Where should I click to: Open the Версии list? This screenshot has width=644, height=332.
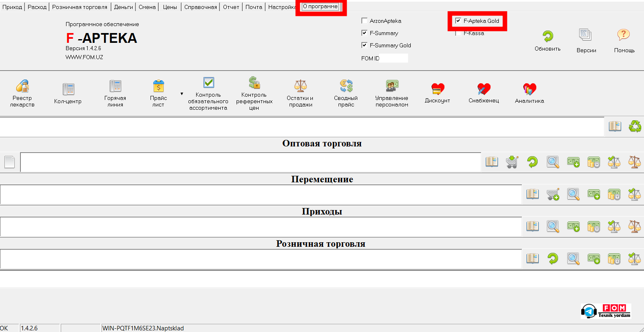[x=586, y=41]
